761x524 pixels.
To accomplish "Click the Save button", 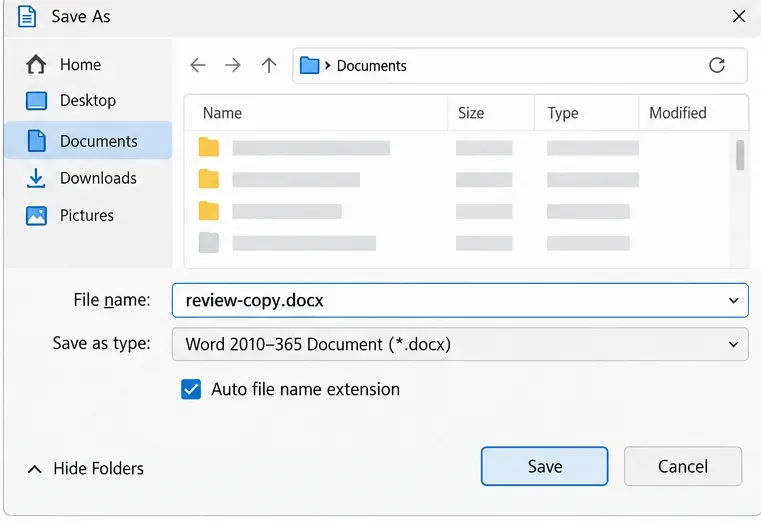I will (545, 466).
